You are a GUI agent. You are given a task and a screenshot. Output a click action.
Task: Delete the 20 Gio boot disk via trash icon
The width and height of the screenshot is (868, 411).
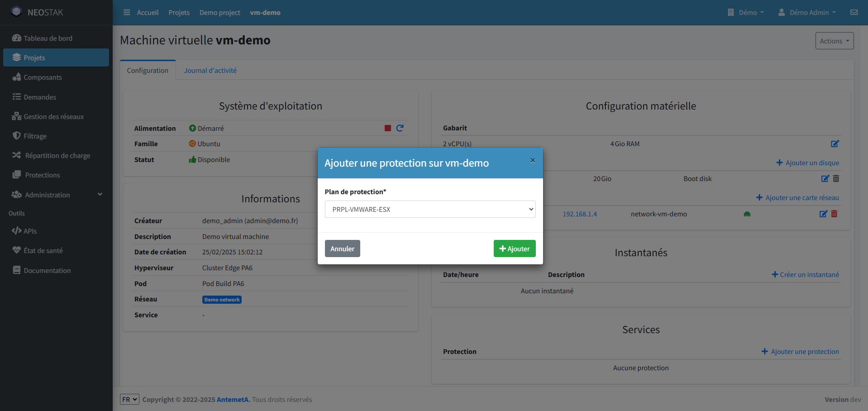pyautogui.click(x=836, y=178)
